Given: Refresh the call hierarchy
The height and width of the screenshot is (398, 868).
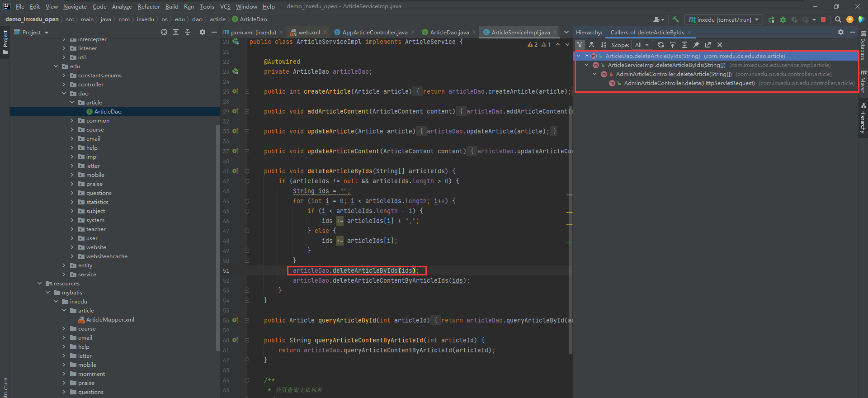Looking at the screenshot, I should 661,45.
